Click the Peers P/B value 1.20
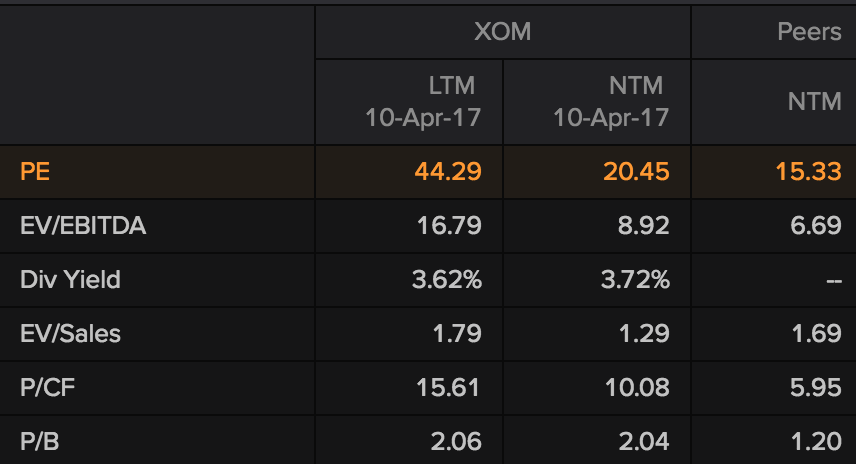 tap(815, 441)
